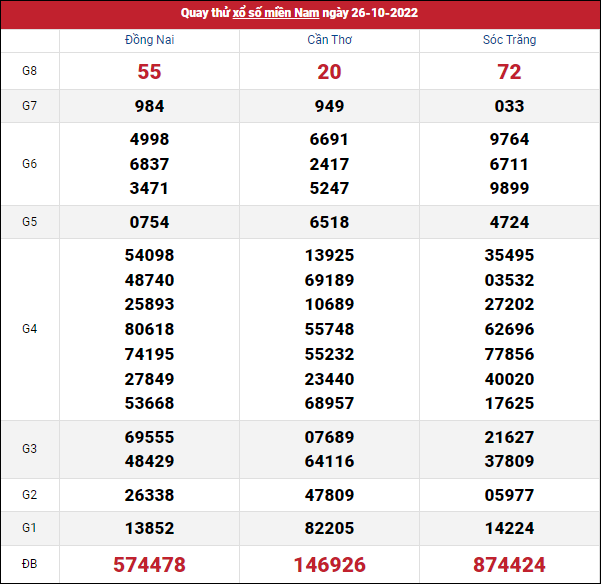Click the special prize number 874424
Viewport: 601px width, 584px height.
[509, 564]
